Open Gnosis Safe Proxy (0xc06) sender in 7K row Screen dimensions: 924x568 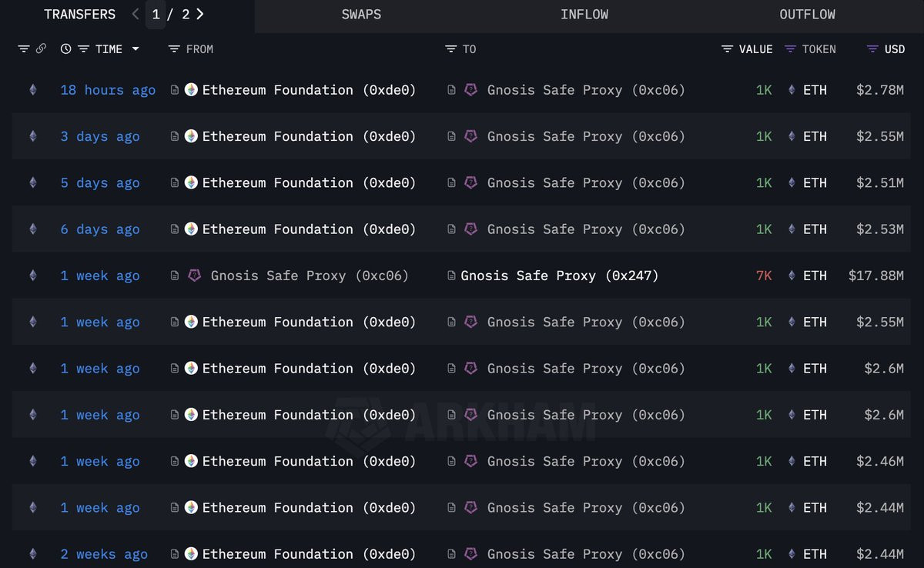[x=310, y=276]
